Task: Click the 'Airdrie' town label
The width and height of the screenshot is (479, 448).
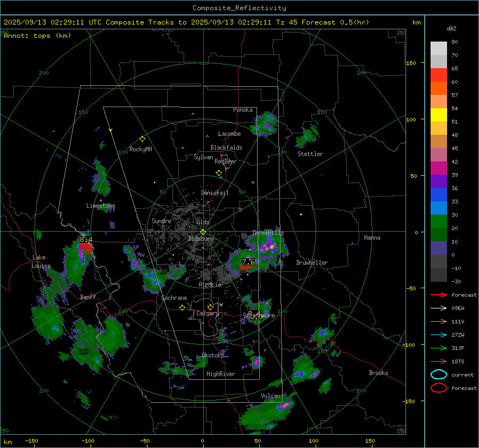Action: [x=210, y=284]
